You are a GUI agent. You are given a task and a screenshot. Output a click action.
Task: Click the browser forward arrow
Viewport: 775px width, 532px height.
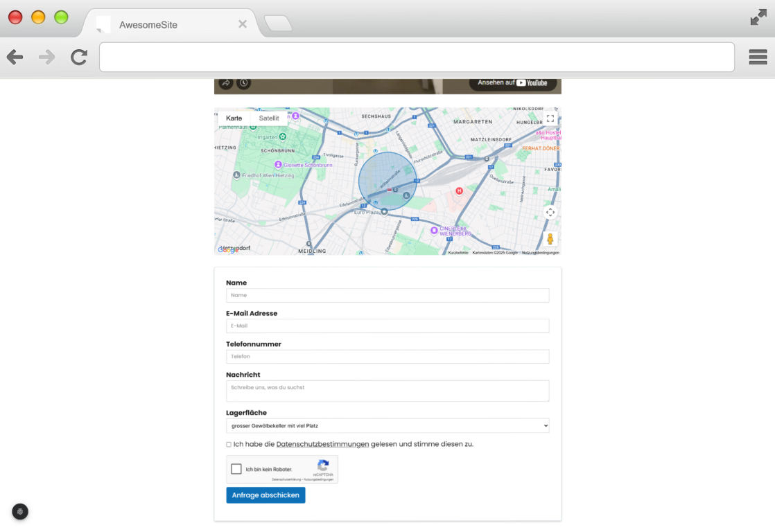click(46, 57)
